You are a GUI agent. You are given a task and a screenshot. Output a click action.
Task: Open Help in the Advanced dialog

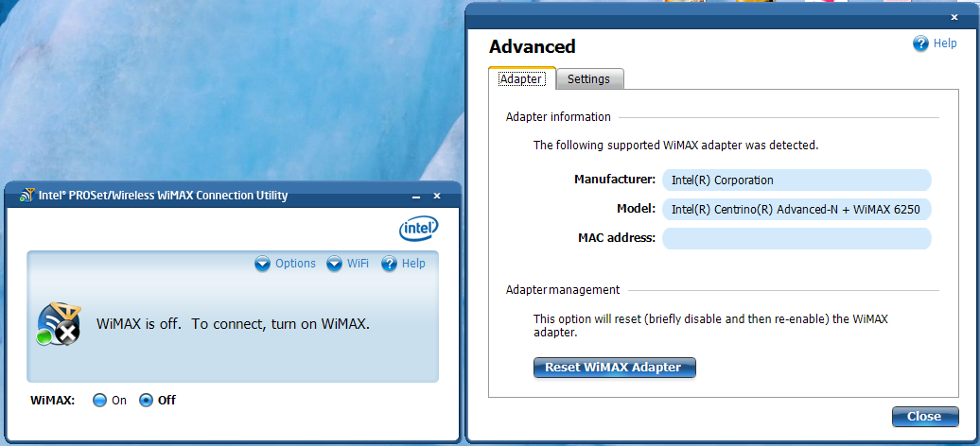(x=935, y=43)
